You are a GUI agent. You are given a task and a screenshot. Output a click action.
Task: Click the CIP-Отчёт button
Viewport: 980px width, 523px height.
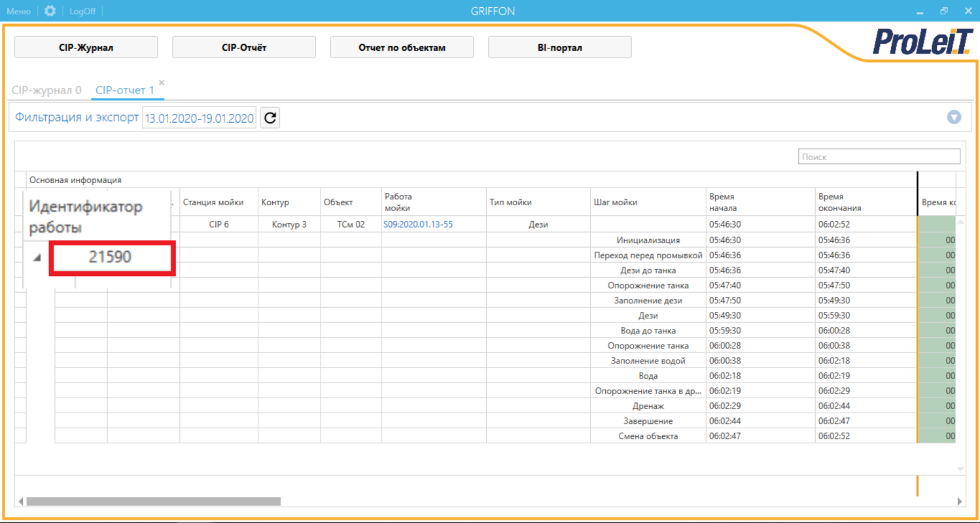pos(244,47)
